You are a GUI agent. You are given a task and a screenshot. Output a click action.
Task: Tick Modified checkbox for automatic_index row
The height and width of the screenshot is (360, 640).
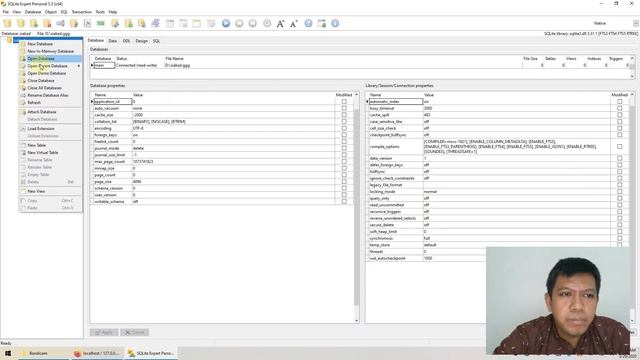[620, 102]
